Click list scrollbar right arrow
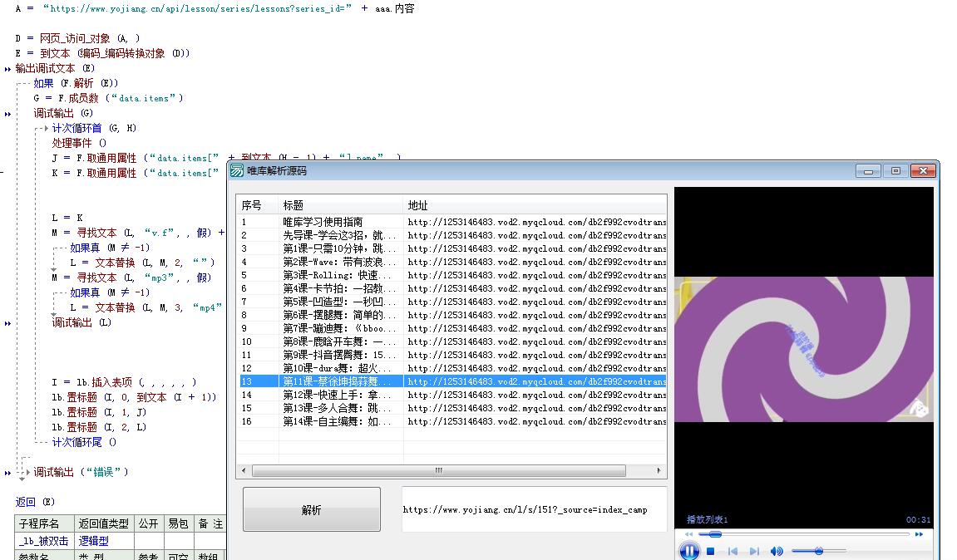Image resolution: width=957 pixels, height=560 pixels. tap(659, 470)
